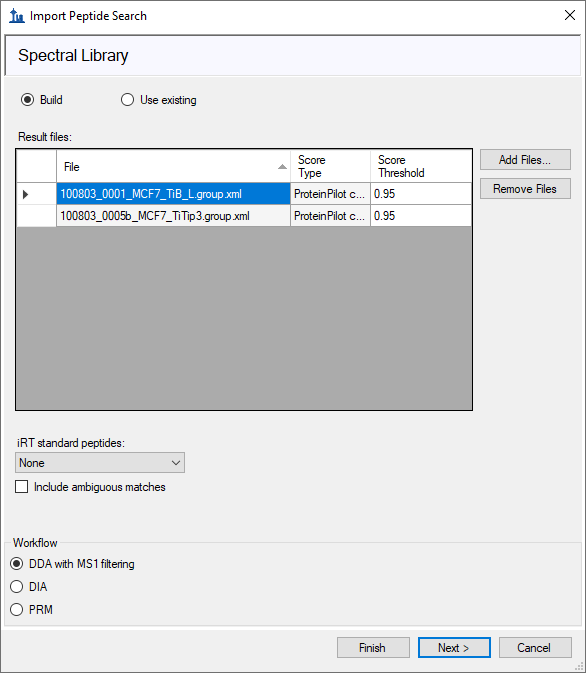586x673 pixels.
Task: Click the row selector arrow of first file
Action: click(25, 194)
